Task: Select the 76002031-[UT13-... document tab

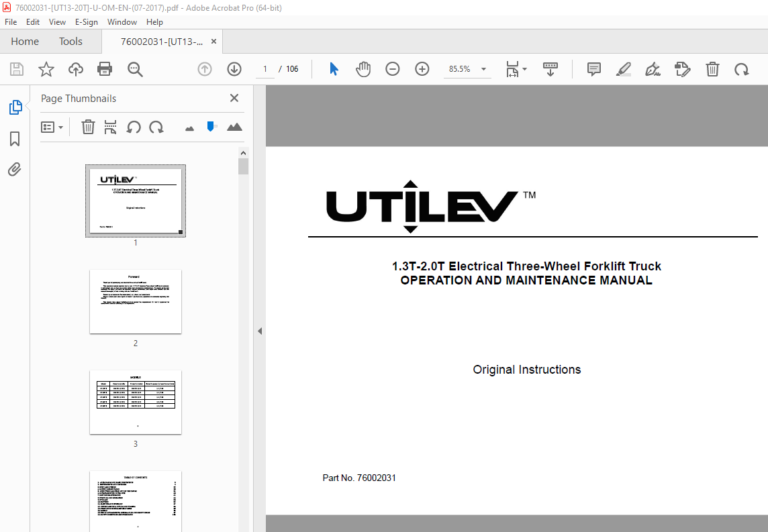Action: pos(162,42)
